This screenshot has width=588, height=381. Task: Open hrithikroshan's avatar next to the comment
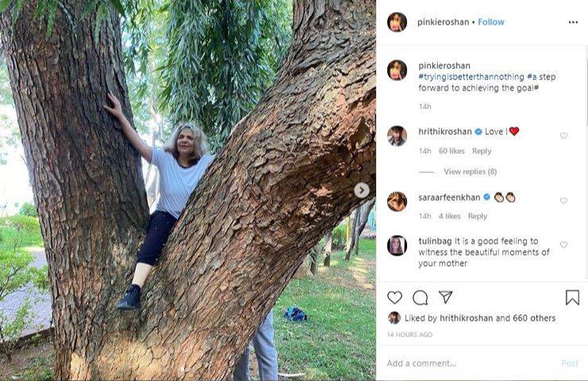pos(397,136)
